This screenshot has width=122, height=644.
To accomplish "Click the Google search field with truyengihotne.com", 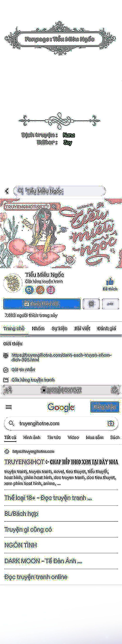I will pos(61,423).
